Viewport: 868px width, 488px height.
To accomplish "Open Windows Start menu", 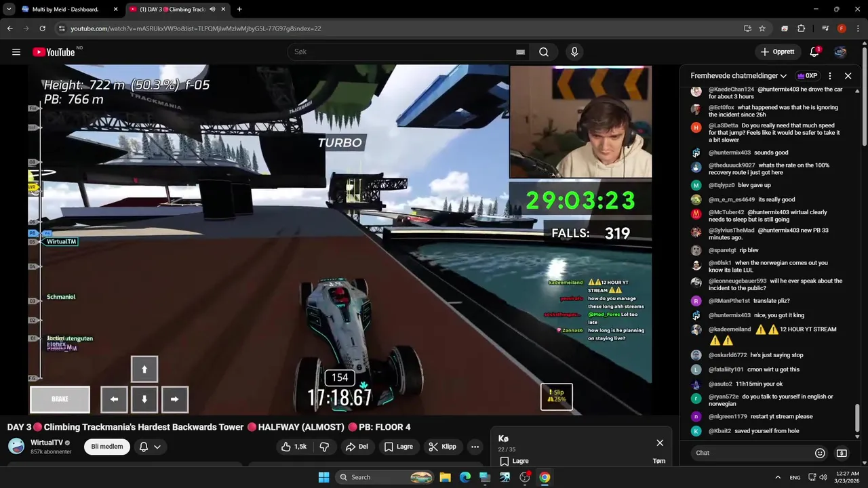I will 323,477.
